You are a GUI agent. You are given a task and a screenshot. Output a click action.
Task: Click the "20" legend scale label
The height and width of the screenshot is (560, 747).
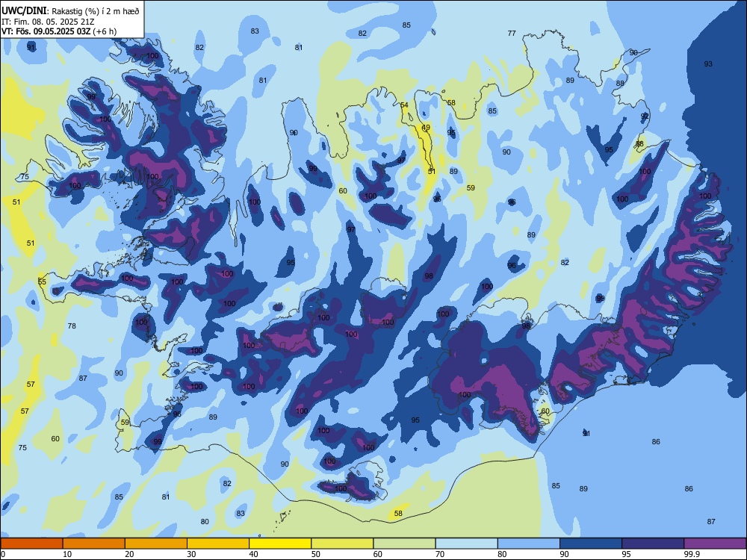point(129,554)
